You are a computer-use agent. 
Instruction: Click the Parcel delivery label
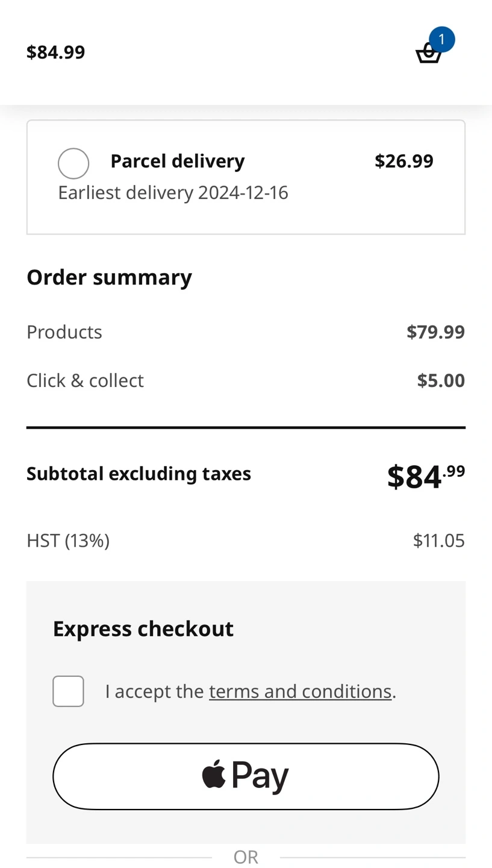coord(178,161)
